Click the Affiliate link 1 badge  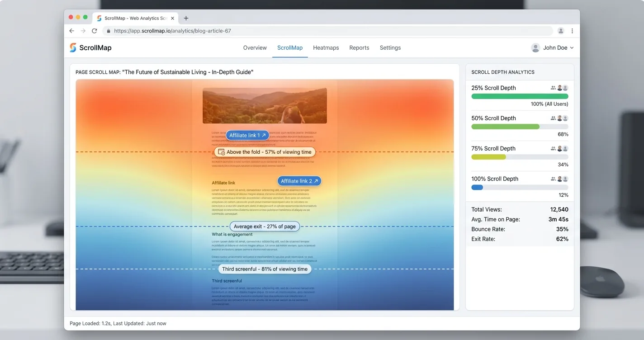click(x=247, y=135)
